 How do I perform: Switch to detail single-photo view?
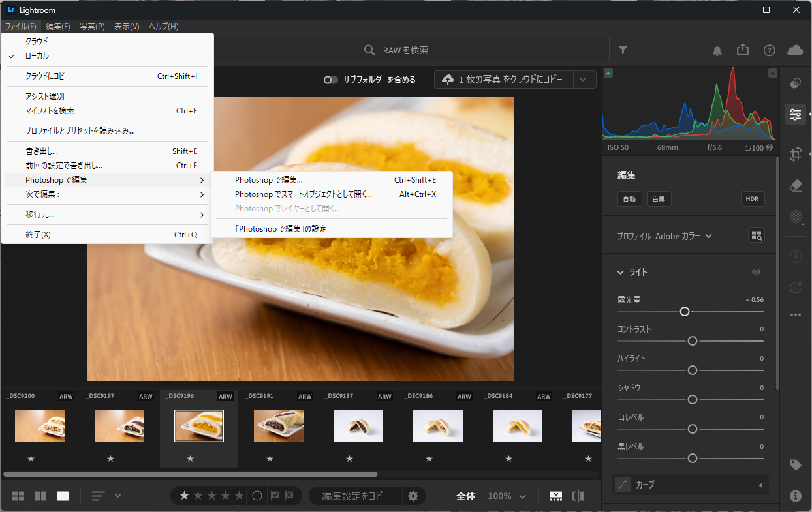[x=63, y=496]
